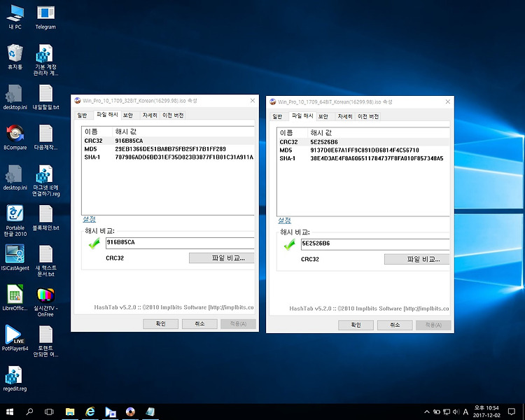Select the 다음제작 text file icon
525x420 pixels.
pos(45,137)
